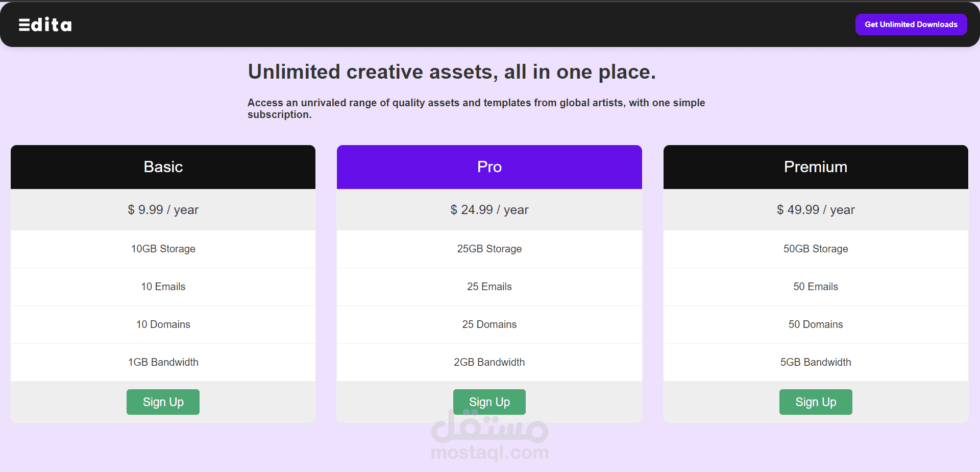Sign up for the Basic plan
The width and height of the screenshot is (980, 472).
coord(163,402)
